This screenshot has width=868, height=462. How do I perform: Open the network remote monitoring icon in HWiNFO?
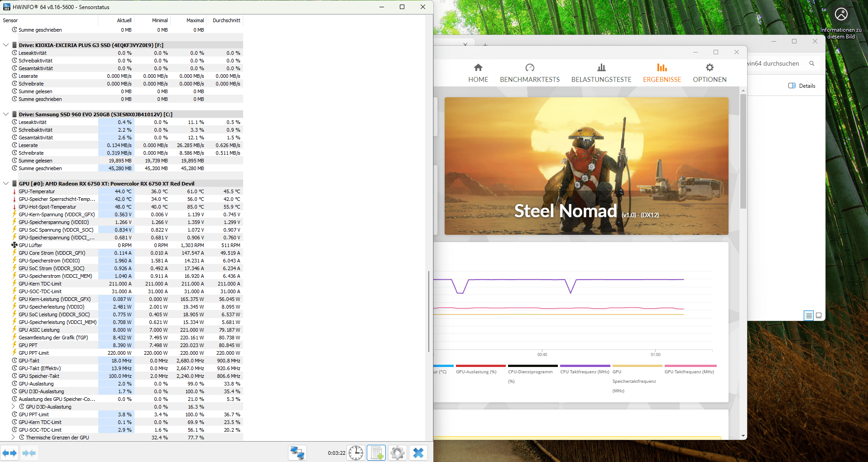click(x=297, y=452)
